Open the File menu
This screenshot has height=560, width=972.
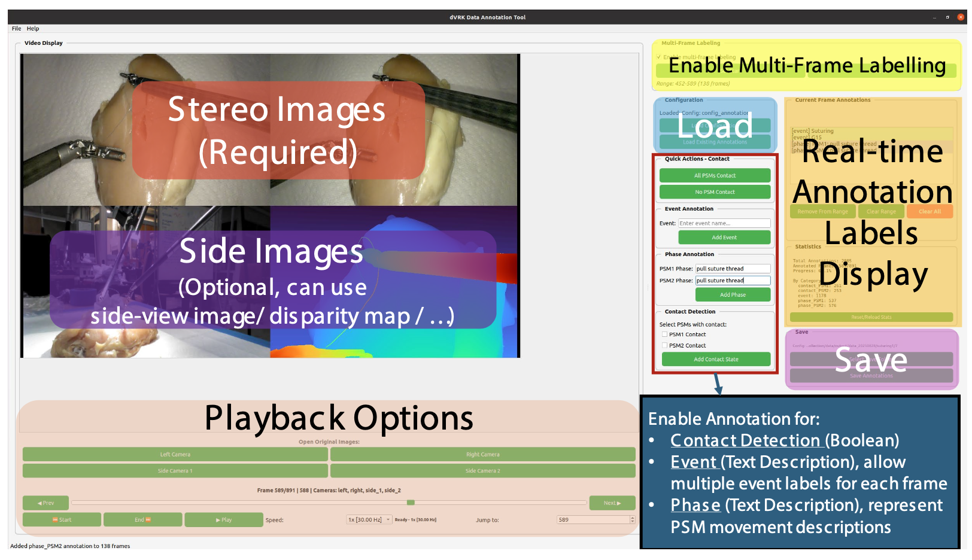click(x=16, y=29)
